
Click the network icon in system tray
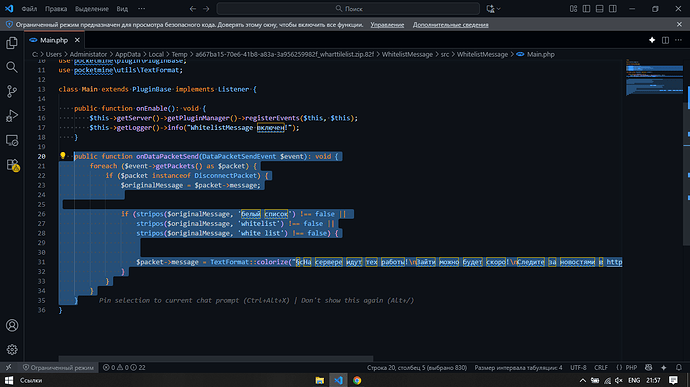(607, 380)
